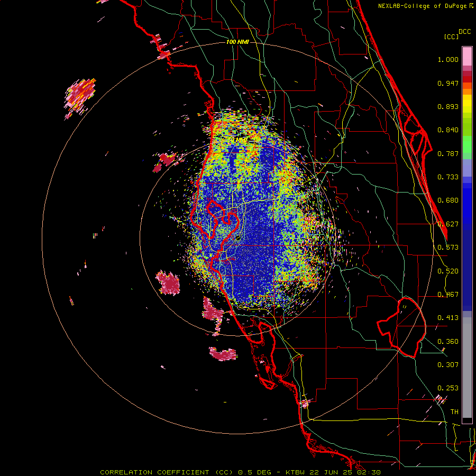Select the 0.733 scale value

[448, 177]
